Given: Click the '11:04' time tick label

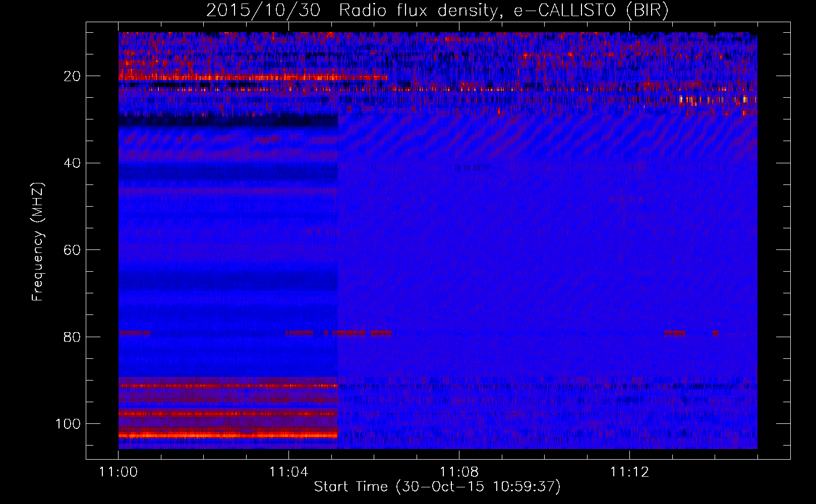Looking at the screenshot, I should (x=288, y=472).
